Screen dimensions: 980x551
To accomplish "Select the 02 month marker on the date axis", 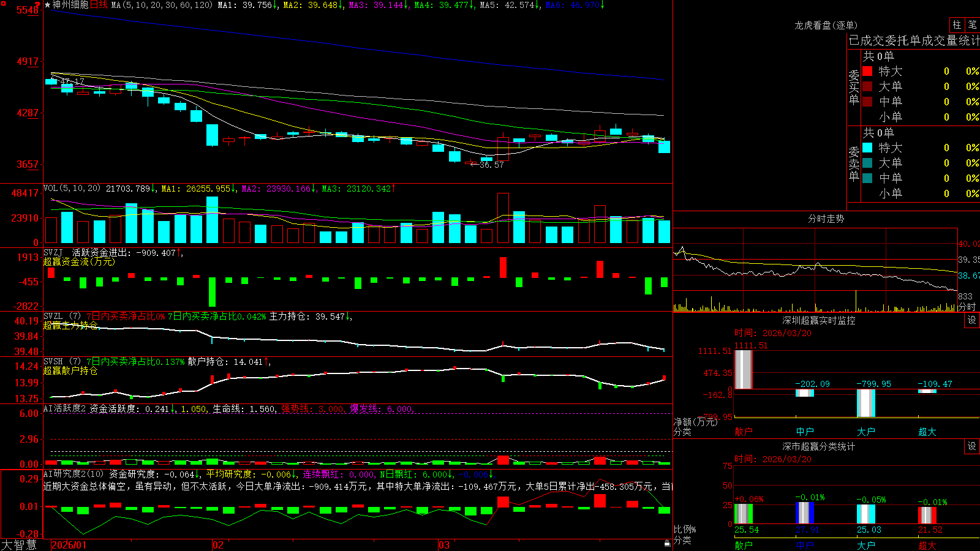I will click(217, 545).
